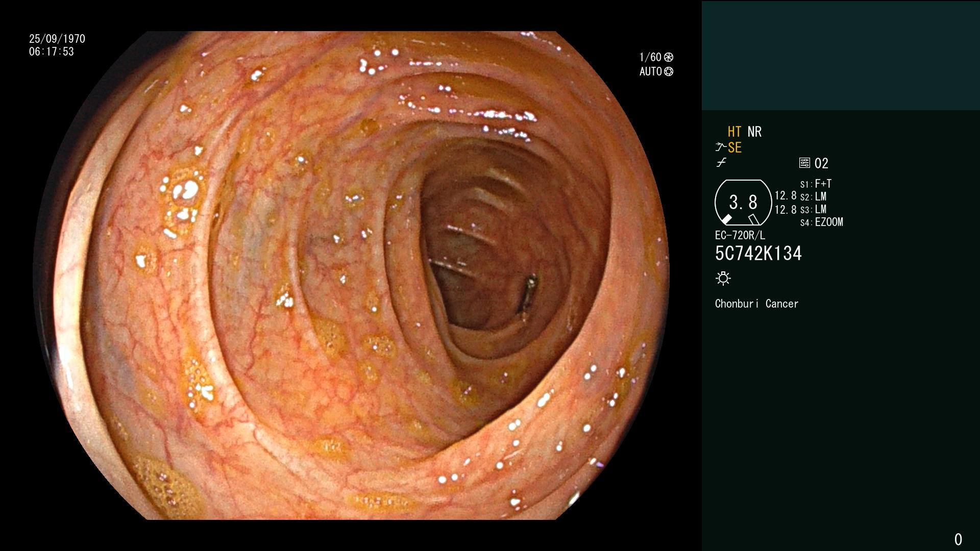Click the date 25/09/1970
Viewport: 980px width, 551px height.
57,39
